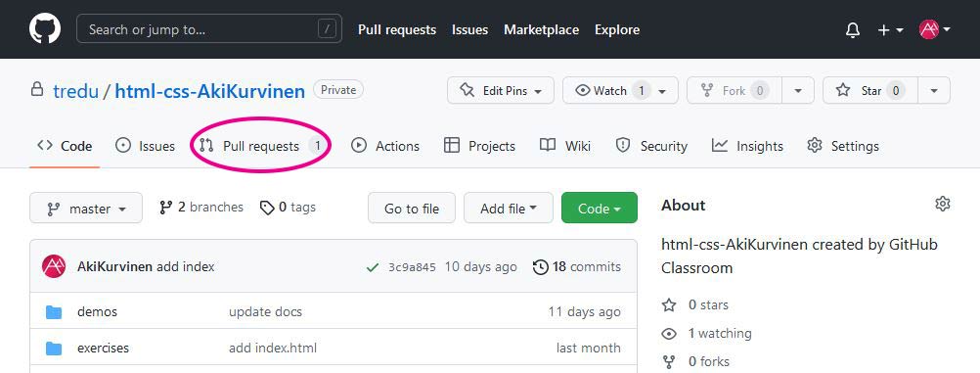
Task: Open the Security tab
Action: pos(651,146)
